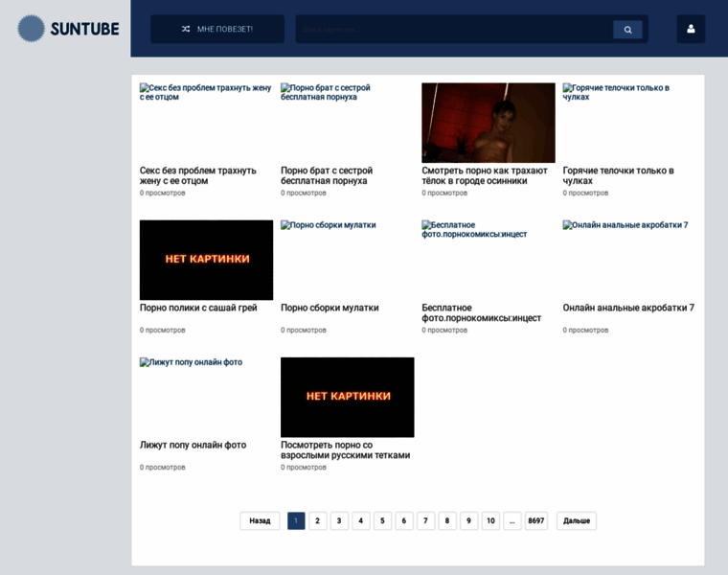Open the user account icon
Screen dimensions: 728x575
point(691,29)
